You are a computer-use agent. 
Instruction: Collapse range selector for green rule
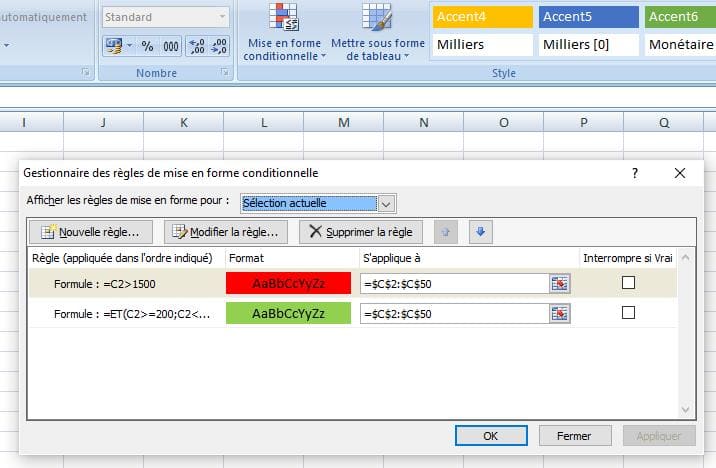point(560,314)
